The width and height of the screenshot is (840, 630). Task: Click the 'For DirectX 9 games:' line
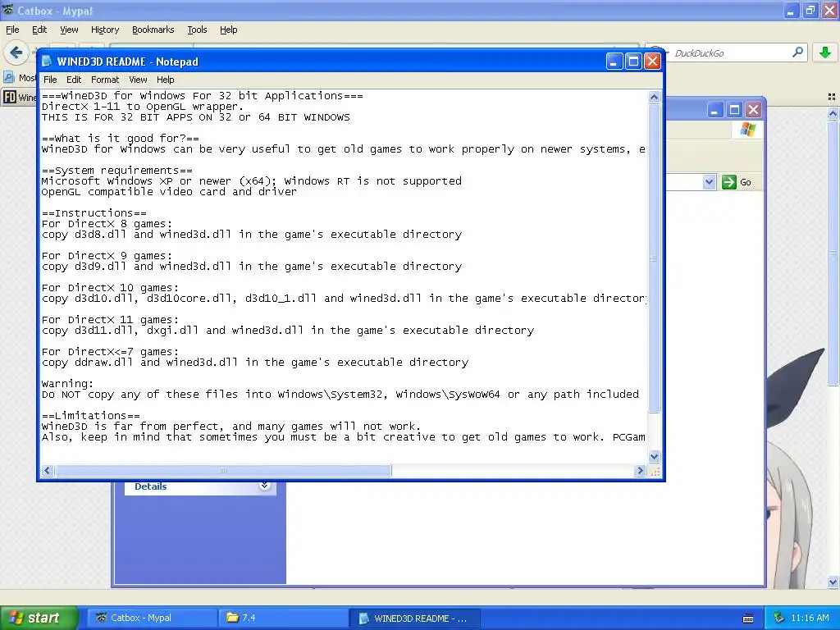(x=107, y=256)
